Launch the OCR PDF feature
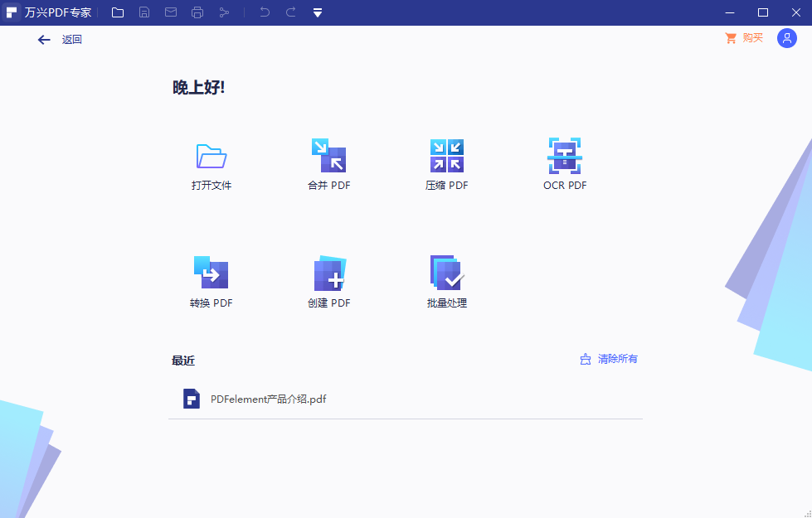 coord(565,163)
